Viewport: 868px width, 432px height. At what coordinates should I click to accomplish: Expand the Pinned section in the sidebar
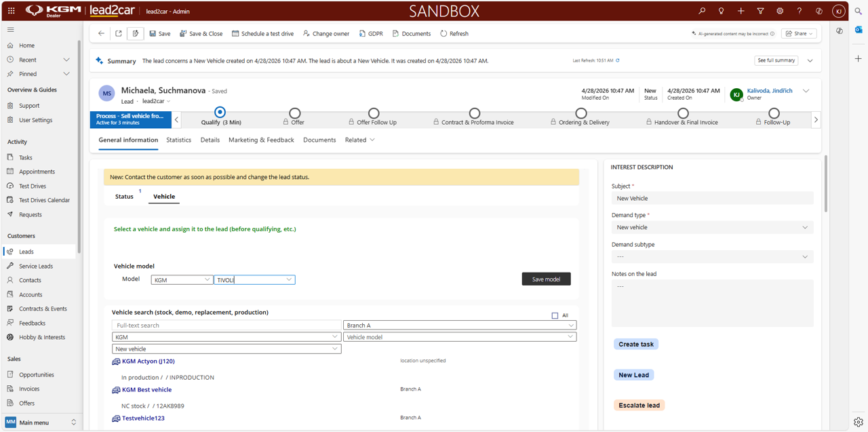pos(66,74)
